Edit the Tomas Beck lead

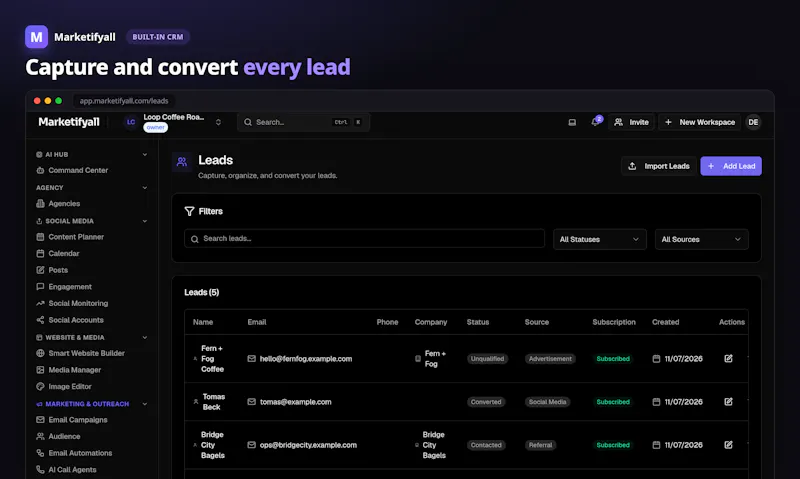coord(728,401)
